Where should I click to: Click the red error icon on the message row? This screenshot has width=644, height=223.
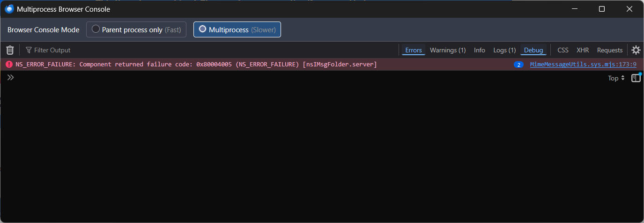[9, 65]
